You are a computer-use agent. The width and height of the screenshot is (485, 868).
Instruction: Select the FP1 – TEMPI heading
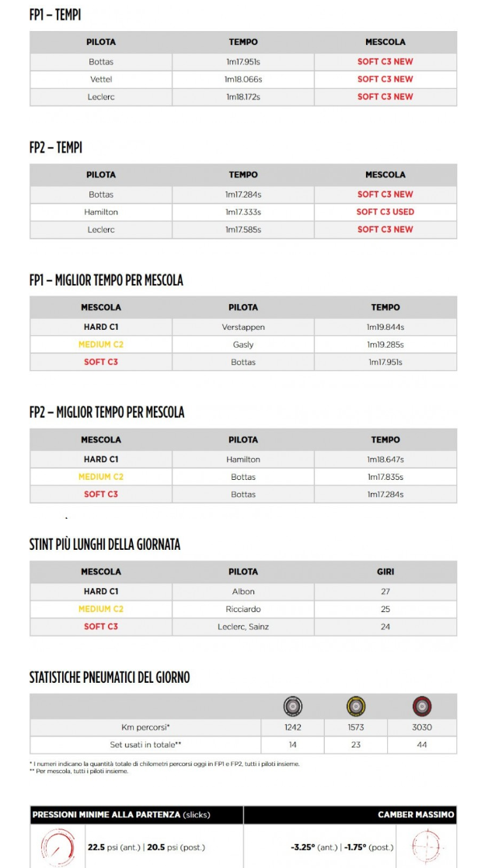[x=55, y=15]
